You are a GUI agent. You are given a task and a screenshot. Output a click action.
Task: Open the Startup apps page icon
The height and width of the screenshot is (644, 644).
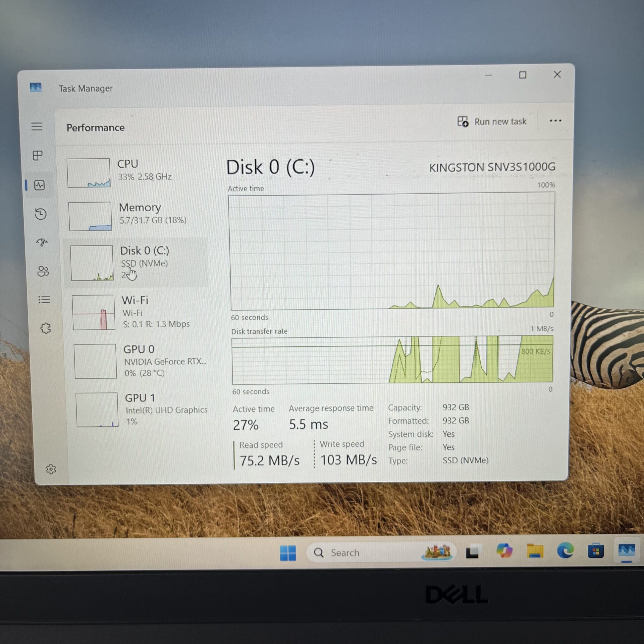pos(42,242)
